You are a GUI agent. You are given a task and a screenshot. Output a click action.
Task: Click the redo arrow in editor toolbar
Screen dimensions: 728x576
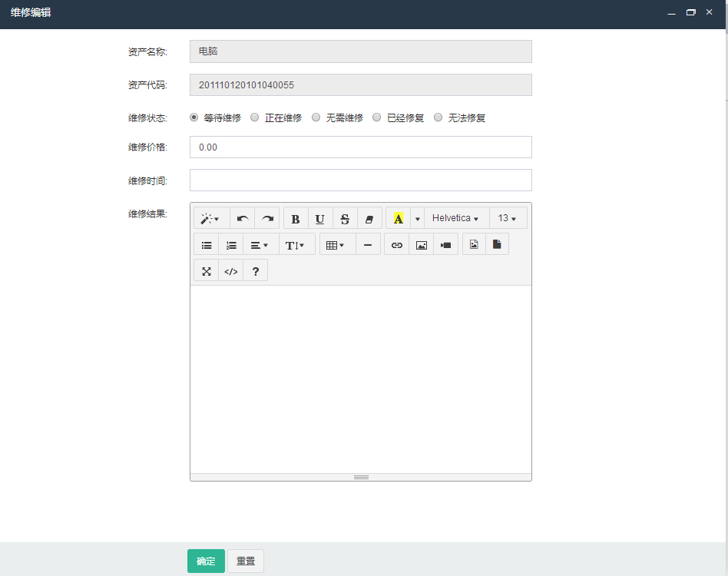(x=267, y=219)
